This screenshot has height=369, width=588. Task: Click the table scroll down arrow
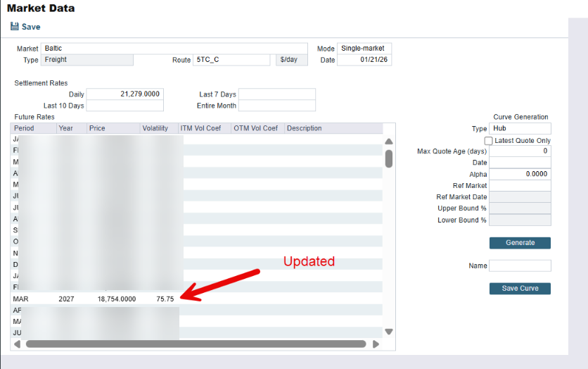coord(389,332)
